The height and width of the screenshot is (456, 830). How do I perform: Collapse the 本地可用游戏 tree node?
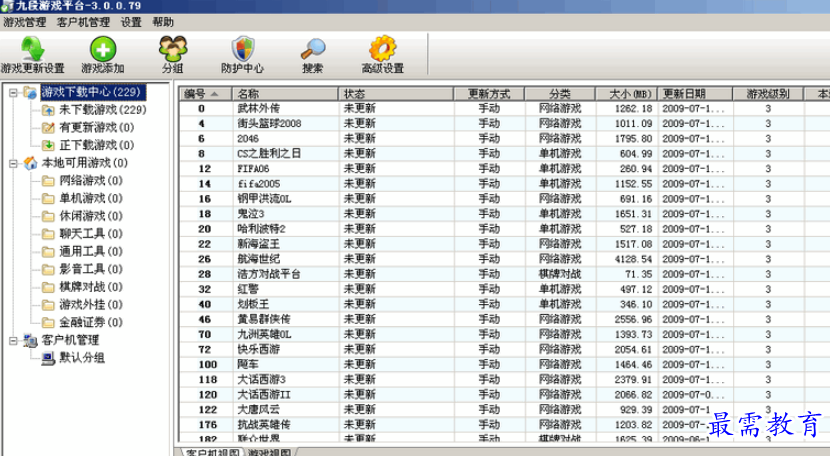[13, 164]
